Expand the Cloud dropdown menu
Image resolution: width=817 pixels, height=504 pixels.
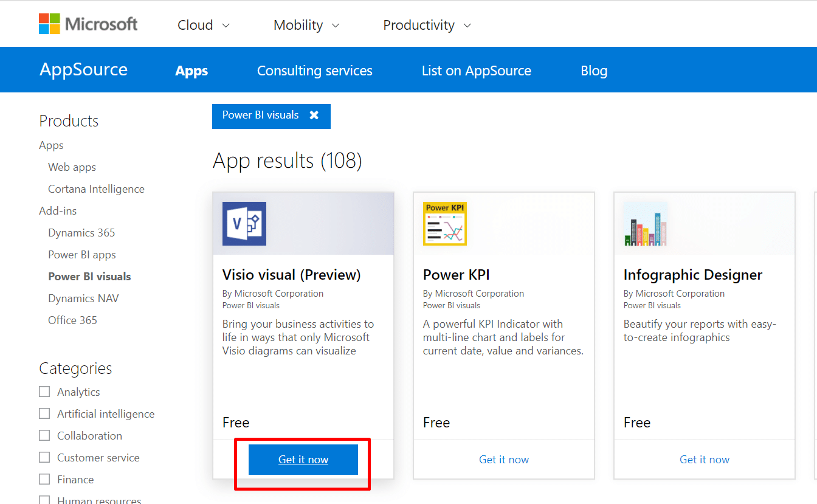click(204, 25)
